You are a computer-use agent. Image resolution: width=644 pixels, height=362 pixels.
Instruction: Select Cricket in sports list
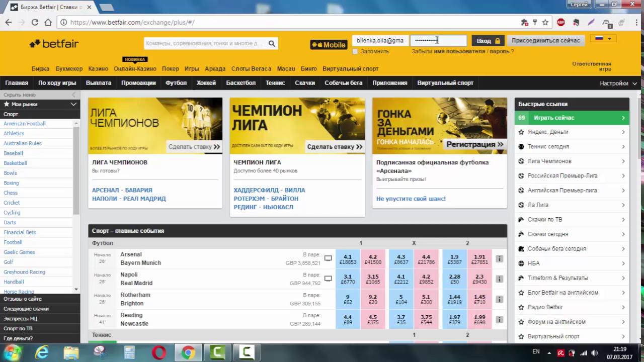(12, 203)
